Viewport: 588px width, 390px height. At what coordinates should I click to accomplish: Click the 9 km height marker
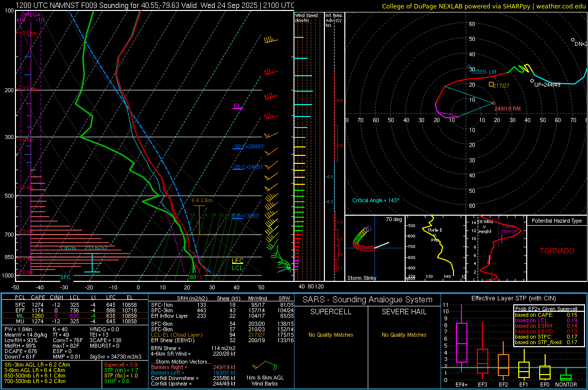tap(28, 140)
